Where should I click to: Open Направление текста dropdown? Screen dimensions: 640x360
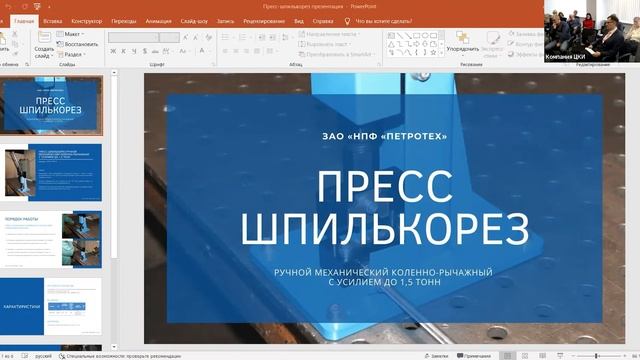[x=329, y=34]
